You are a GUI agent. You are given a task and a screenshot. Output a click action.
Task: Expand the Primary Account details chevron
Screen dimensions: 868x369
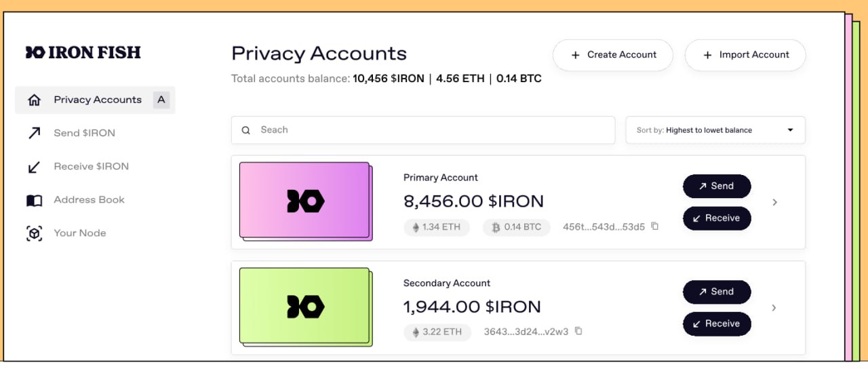coord(775,202)
